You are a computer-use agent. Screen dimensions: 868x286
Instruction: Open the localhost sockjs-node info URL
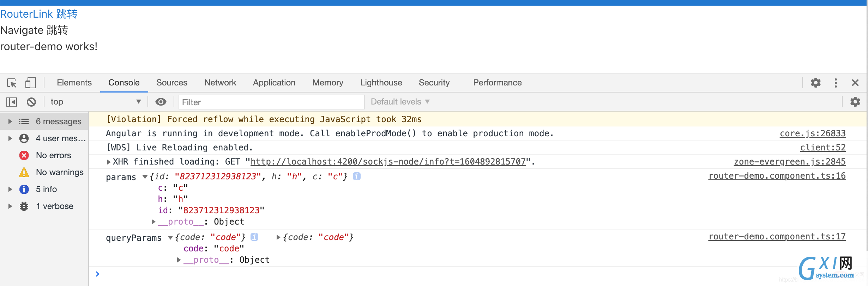coord(388,162)
